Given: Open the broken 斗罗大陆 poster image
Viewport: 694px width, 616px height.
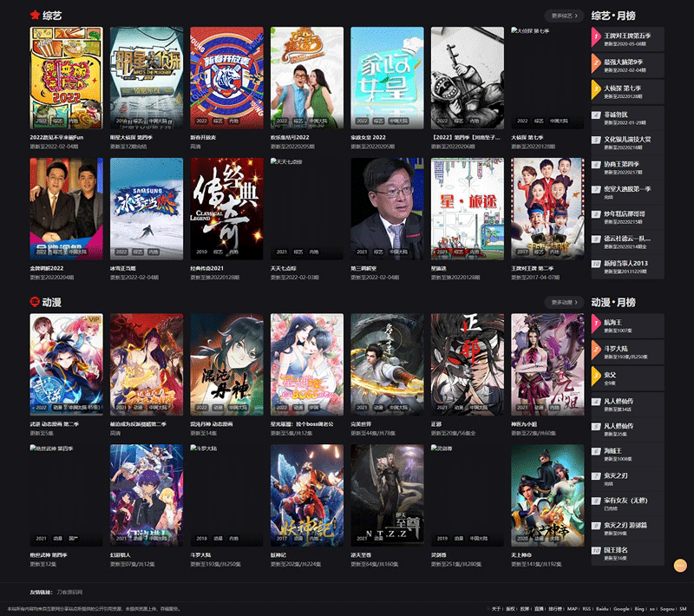Looking at the screenshot, I should (226, 495).
